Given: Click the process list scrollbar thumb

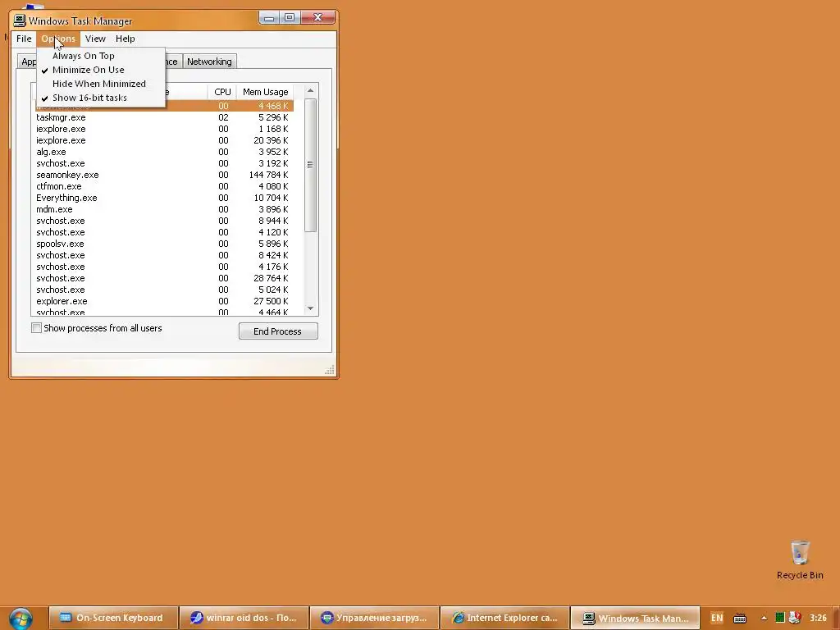Looking at the screenshot, I should tap(310, 165).
